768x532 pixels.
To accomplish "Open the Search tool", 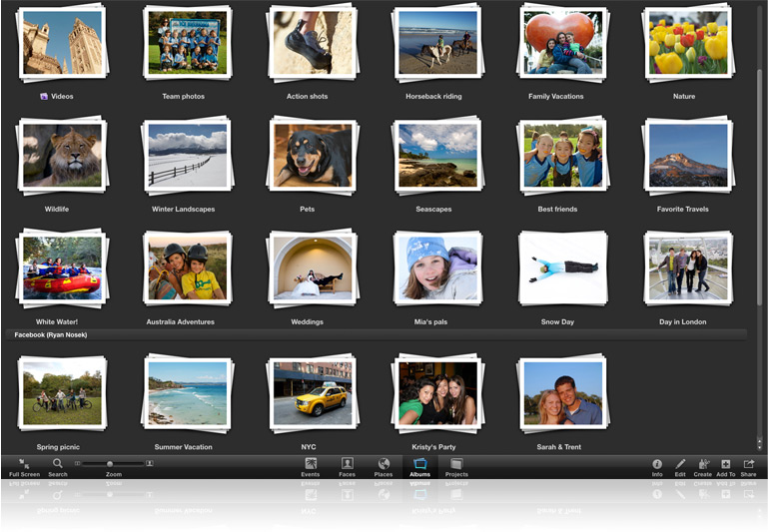I will pos(57,467).
